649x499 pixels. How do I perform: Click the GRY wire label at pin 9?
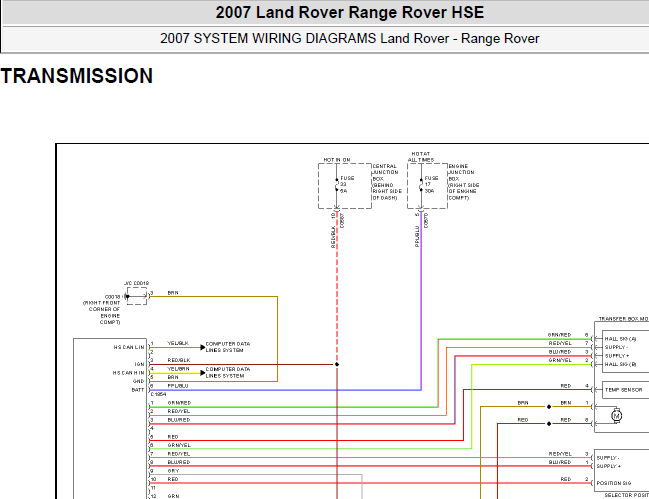click(x=173, y=471)
